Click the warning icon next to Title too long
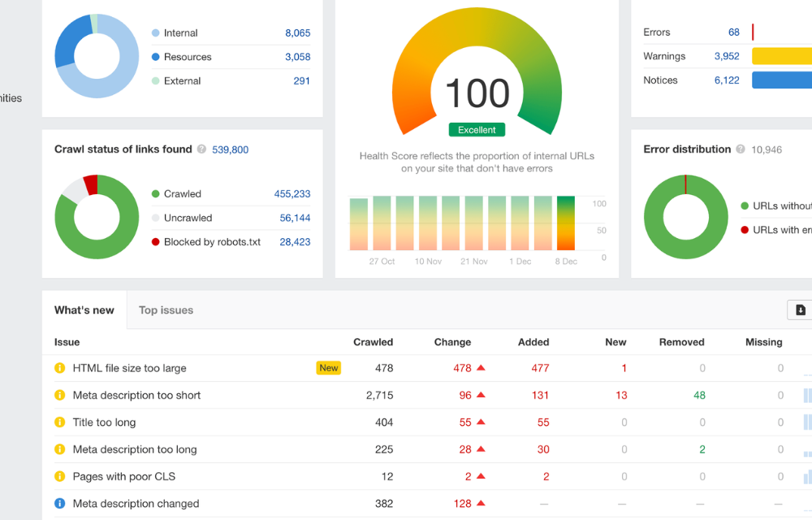The width and height of the screenshot is (812, 520). tap(58, 422)
